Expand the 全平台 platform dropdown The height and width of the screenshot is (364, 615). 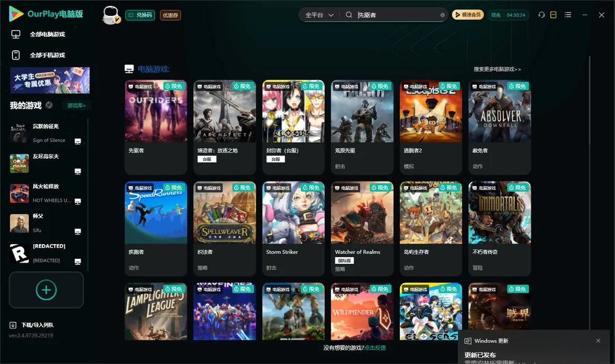coord(319,15)
